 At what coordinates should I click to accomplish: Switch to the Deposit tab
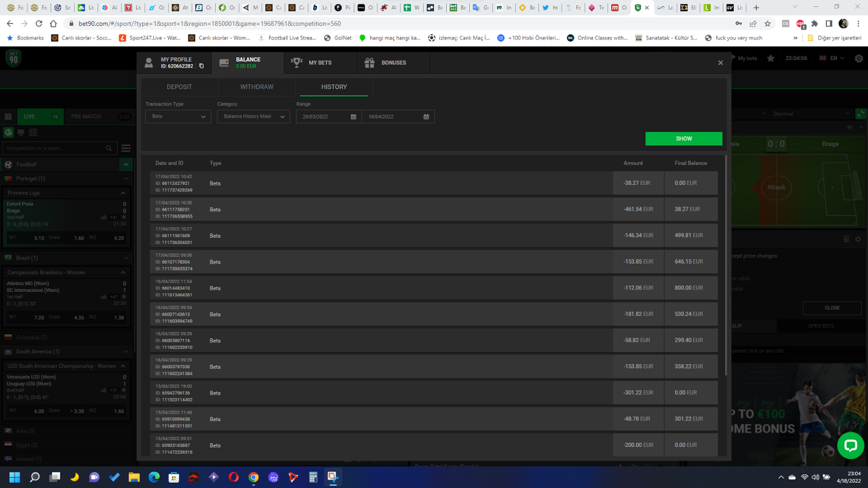[x=179, y=87]
